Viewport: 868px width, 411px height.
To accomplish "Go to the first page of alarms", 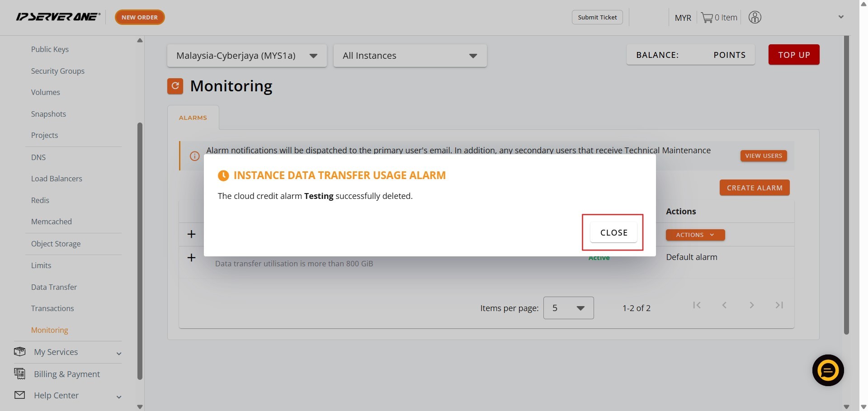I will click(x=697, y=305).
